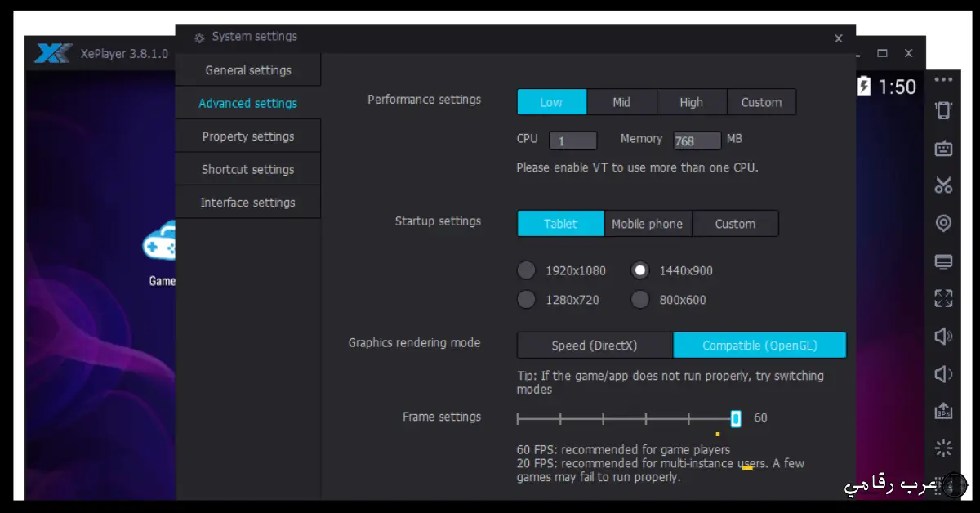Image resolution: width=980 pixels, height=513 pixels.
Task: Click the APK install icon
Action: point(943,411)
